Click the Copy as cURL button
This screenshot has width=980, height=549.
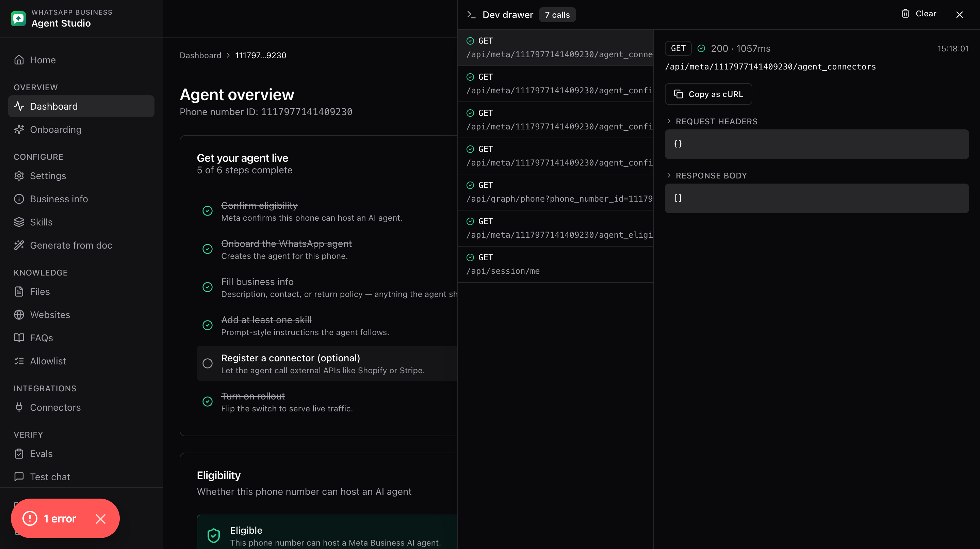(x=708, y=94)
